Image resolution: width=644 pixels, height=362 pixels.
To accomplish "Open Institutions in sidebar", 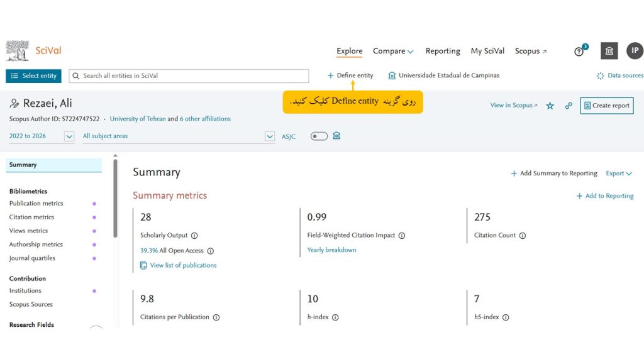I will point(25,291).
